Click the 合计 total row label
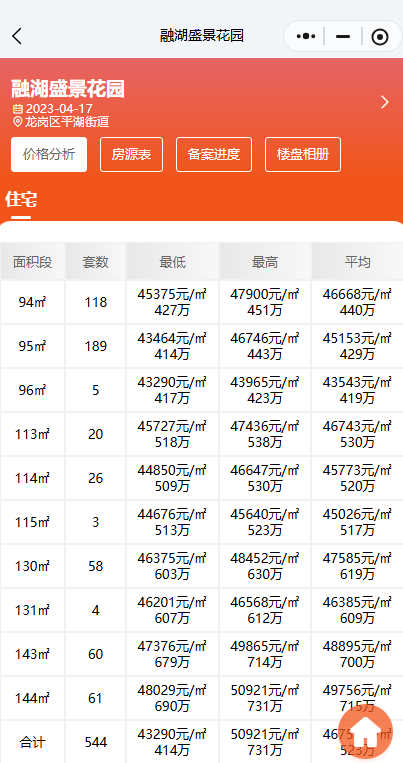The width and height of the screenshot is (403, 763). pyautogui.click(x=33, y=743)
